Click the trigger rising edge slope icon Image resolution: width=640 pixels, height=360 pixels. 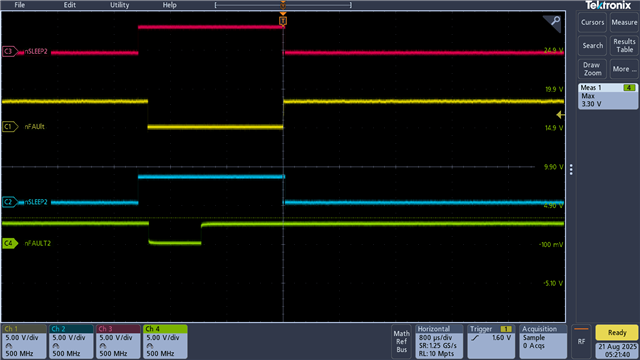tap(475, 338)
